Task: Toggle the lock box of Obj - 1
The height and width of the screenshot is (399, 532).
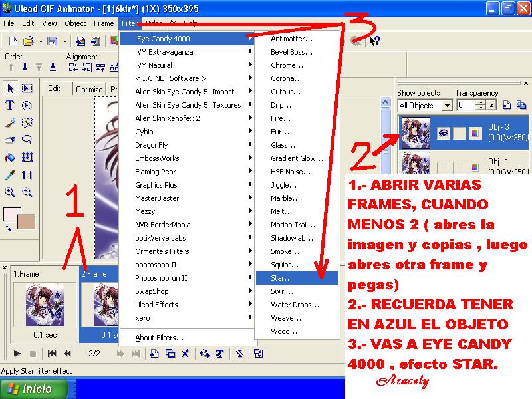Action: click(x=460, y=168)
